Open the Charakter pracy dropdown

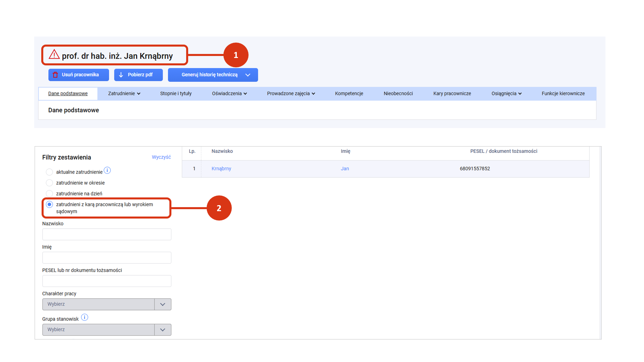pos(107,304)
